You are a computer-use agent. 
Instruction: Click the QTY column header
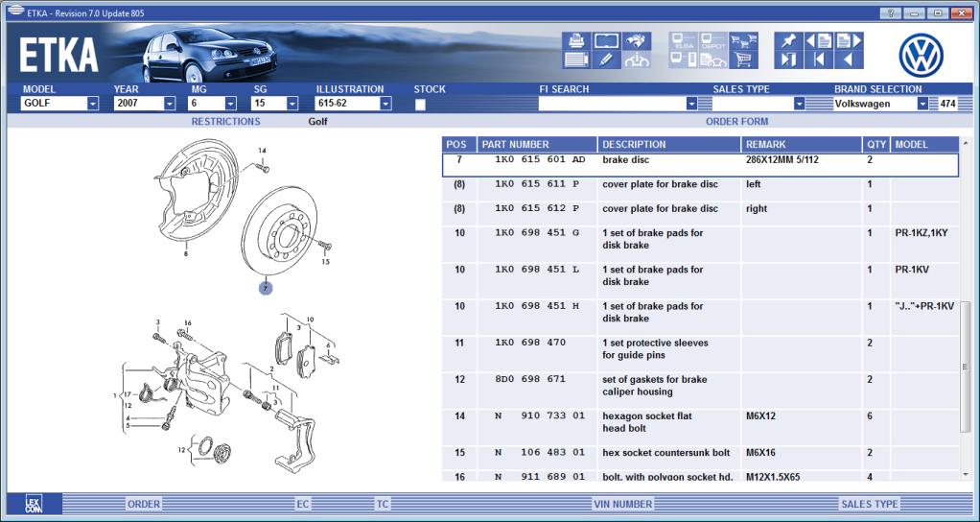coord(876,144)
